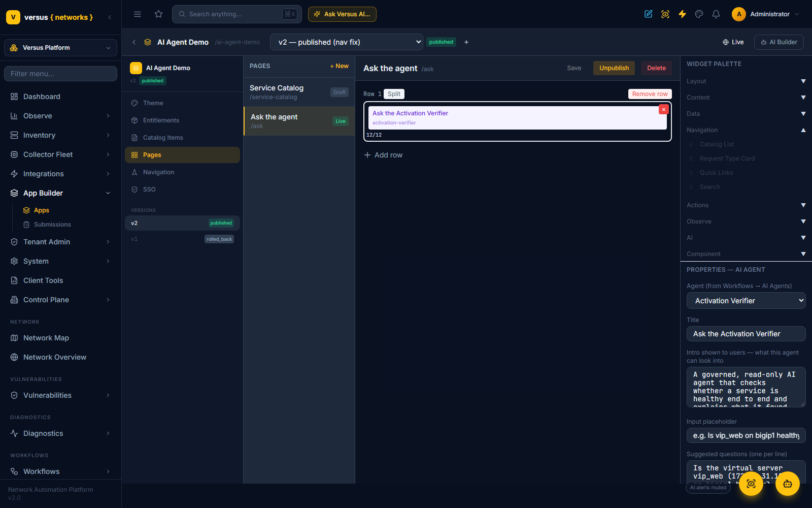Click Remove row button
812x508 pixels.
point(650,94)
